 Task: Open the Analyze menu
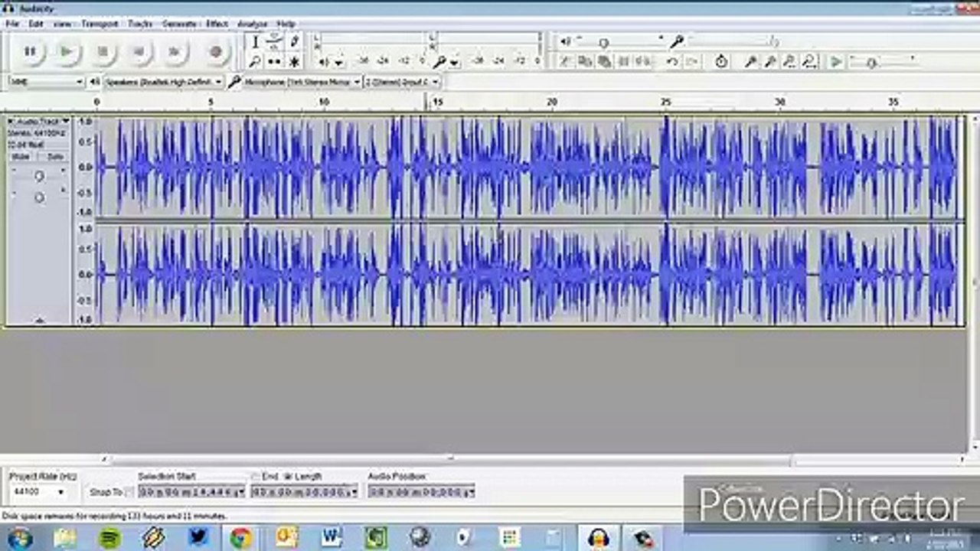(x=252, y=24)
